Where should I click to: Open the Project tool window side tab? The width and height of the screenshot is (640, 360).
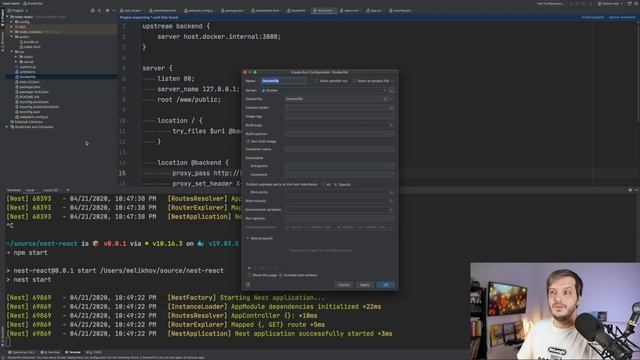click(2, 18)
